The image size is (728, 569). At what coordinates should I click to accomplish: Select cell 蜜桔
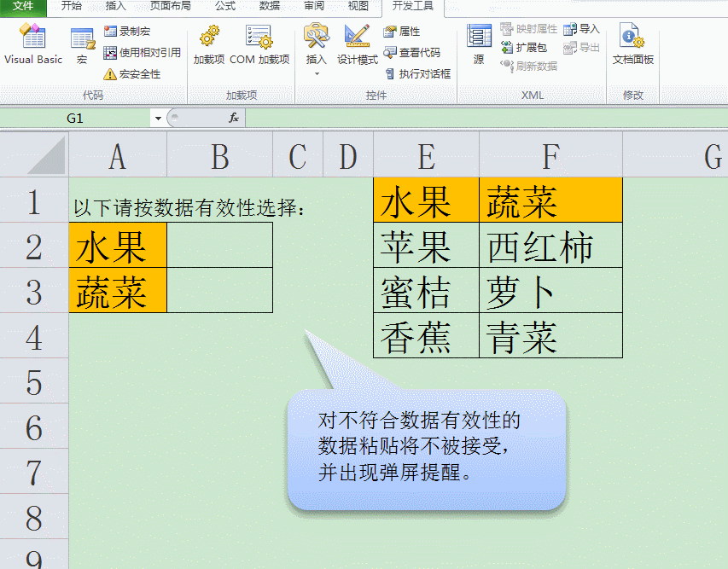tap(426, 291)
